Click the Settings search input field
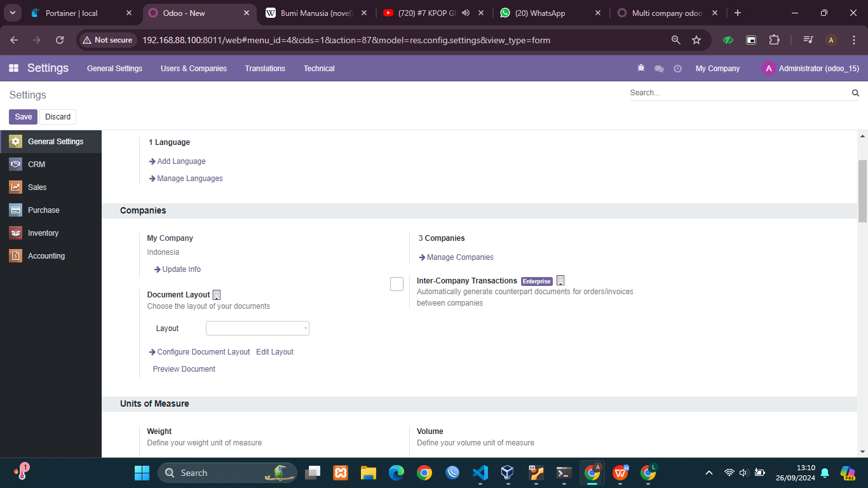The image size is (868, 488). (x=739, y=93)
